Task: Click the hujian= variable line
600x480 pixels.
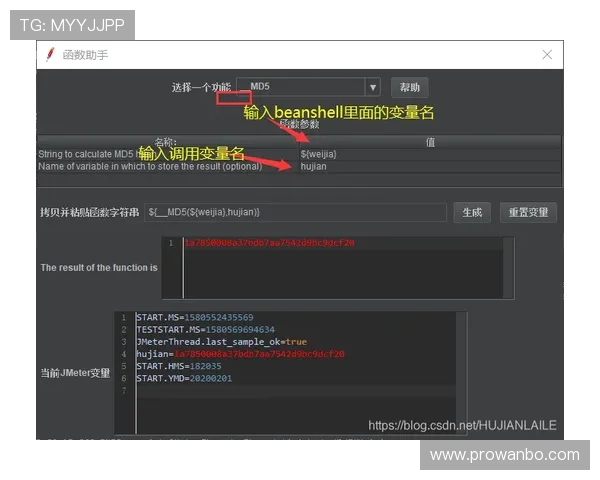Action: [240, 354]
